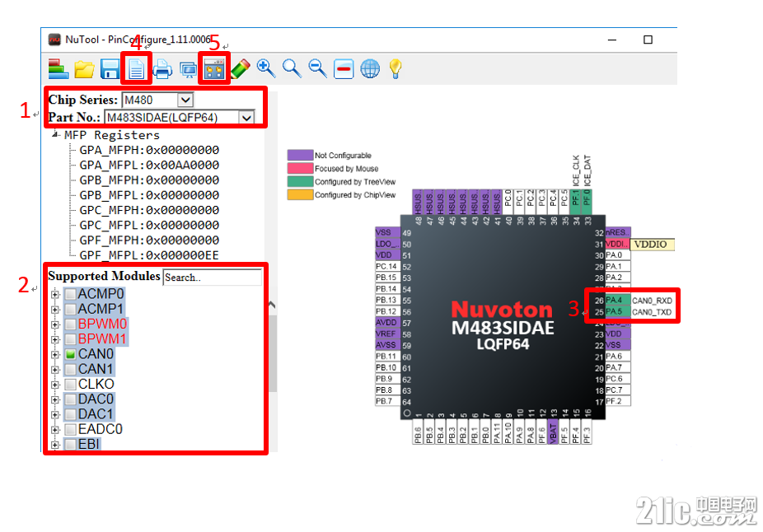Viewport: 763px width, 532px height.
Task: Select GPB_MFPH:0x00000000 register row
Action: click(x=149, y=180)
